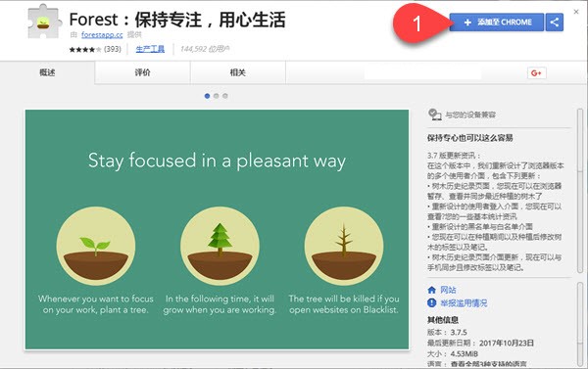The height and width of the screenshot is (369, 588).
Task: Click the 保持专心也可以这么容易 heading
Action: tap(469, 137)
